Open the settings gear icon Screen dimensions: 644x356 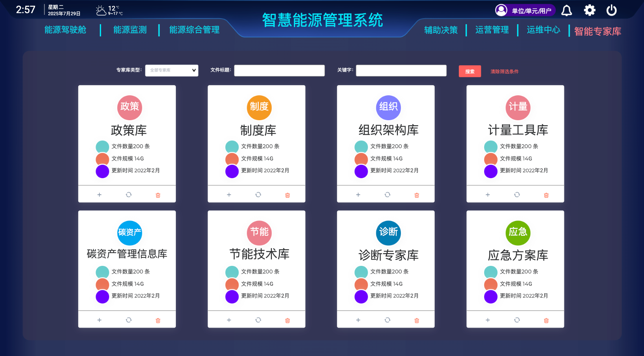pos(589,10)
